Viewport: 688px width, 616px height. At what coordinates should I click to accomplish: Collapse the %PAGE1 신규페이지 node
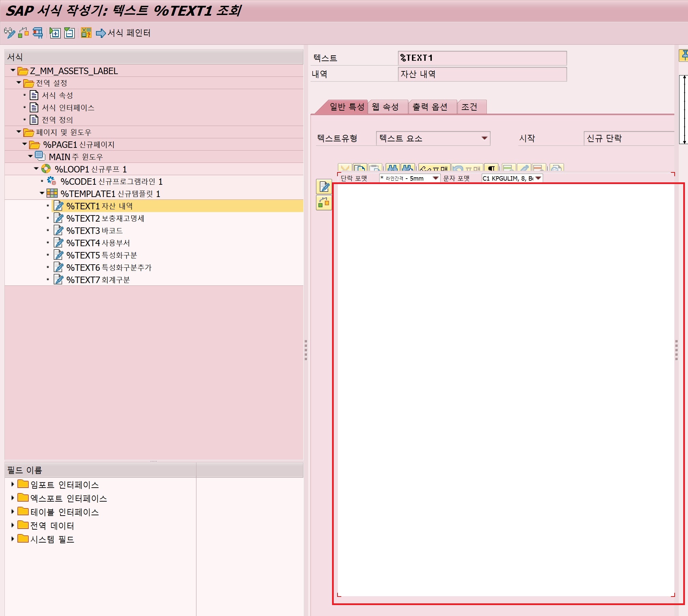click(x=25, y=144)
